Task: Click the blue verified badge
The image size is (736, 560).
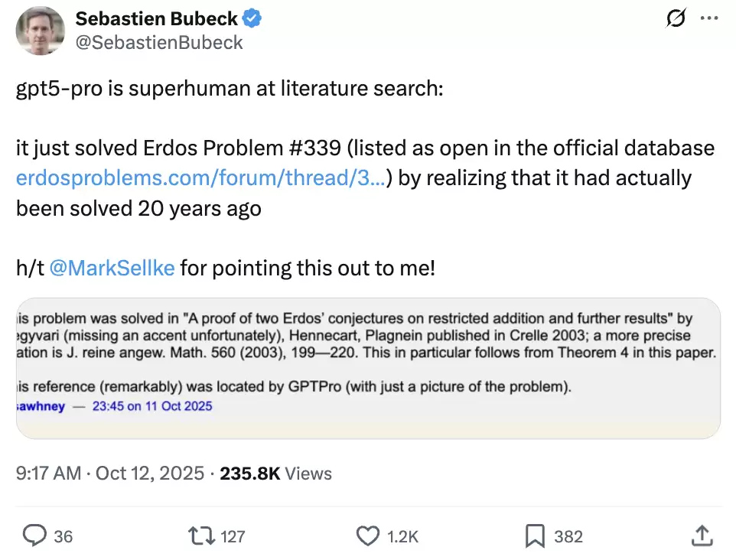Action: (253, 19)
